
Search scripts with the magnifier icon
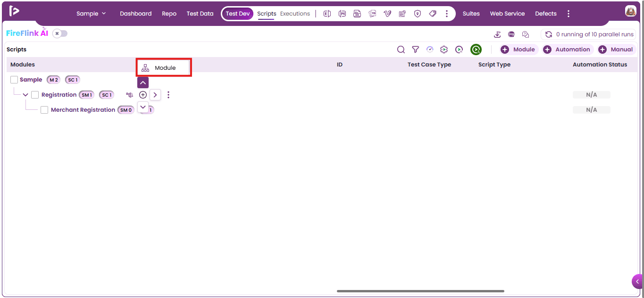[x=401, y=50]
